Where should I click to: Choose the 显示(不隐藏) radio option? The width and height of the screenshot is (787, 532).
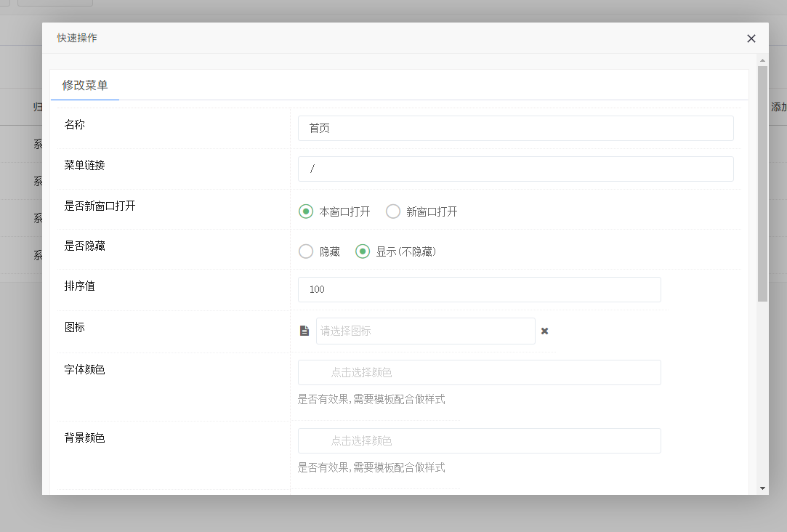point(363,251)
